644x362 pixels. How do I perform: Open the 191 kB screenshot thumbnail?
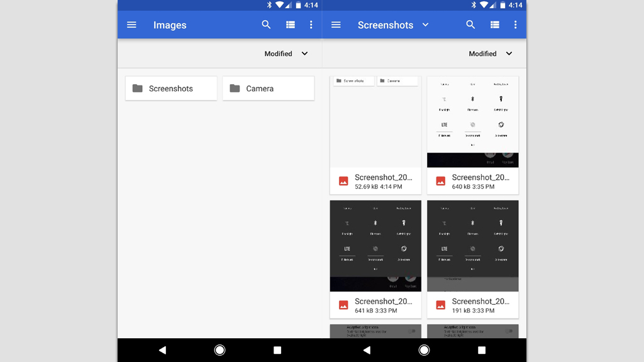point(472,246)
